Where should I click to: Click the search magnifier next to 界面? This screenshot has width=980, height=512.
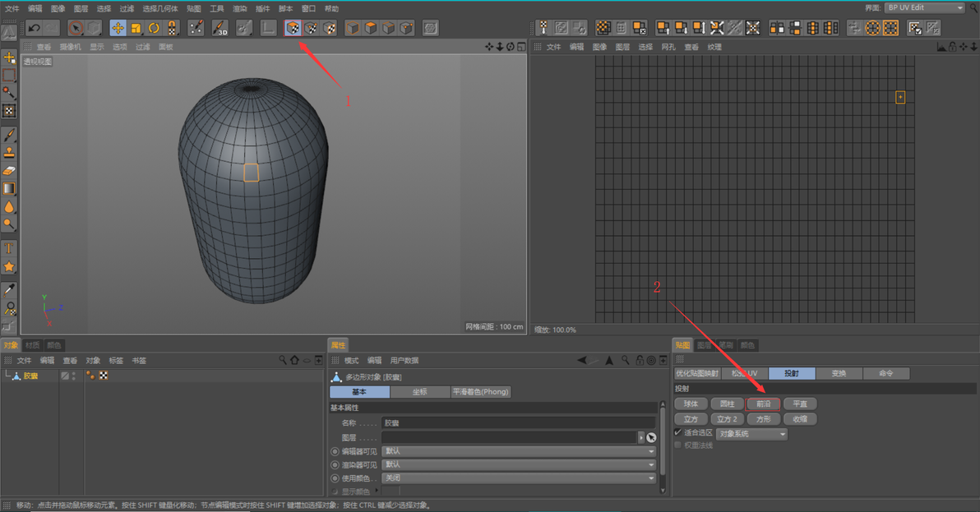(973, 7)
